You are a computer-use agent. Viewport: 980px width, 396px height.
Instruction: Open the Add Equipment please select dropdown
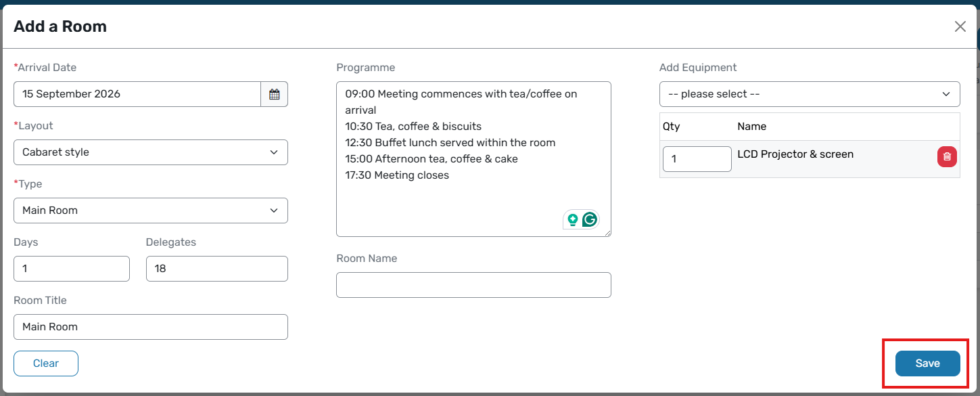coord(810,94)
